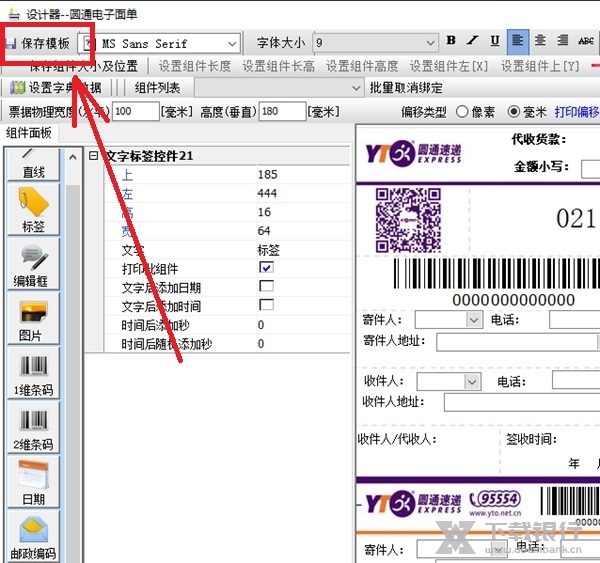Select the 编辑框 edit box tool
The height and width of the screenshot is (563, 600).
(x=33, y=265)
